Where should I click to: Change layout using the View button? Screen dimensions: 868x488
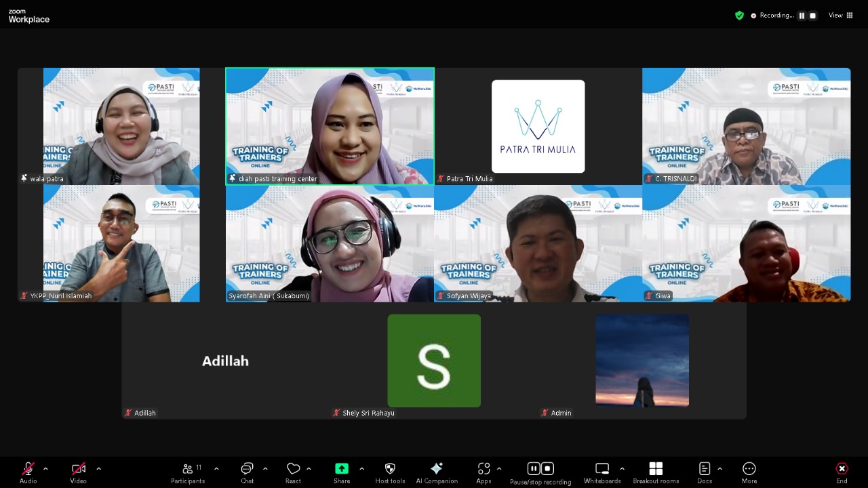click(841, 16)
